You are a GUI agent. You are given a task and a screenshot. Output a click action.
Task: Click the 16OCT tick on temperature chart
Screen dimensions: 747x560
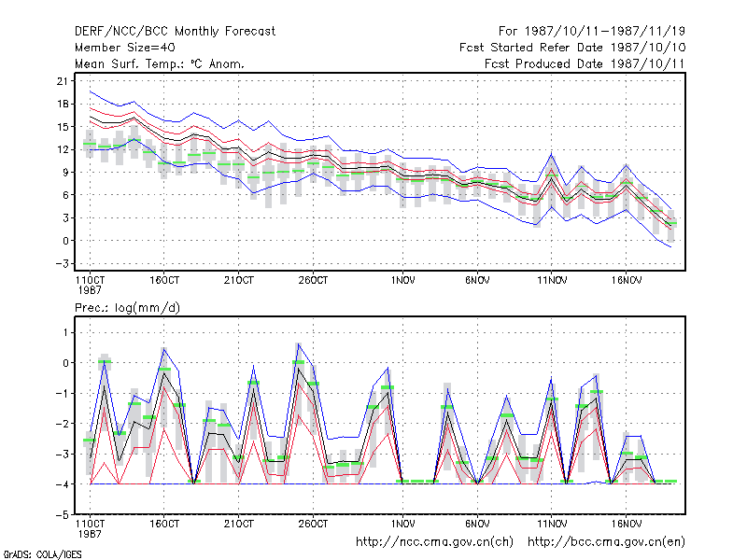(164, 281)
